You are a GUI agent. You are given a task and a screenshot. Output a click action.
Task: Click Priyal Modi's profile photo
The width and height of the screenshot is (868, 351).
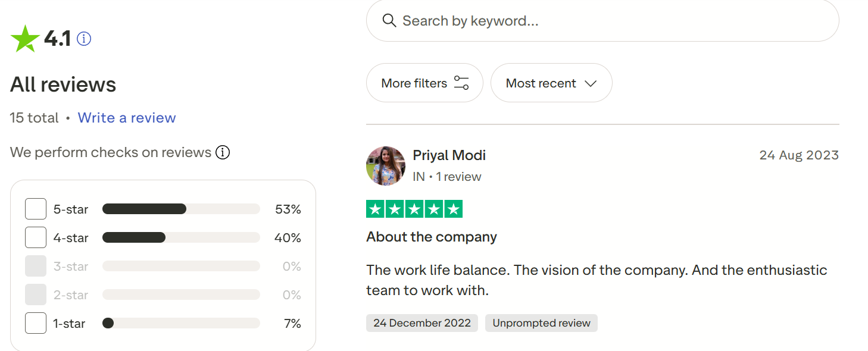(386, 166)
